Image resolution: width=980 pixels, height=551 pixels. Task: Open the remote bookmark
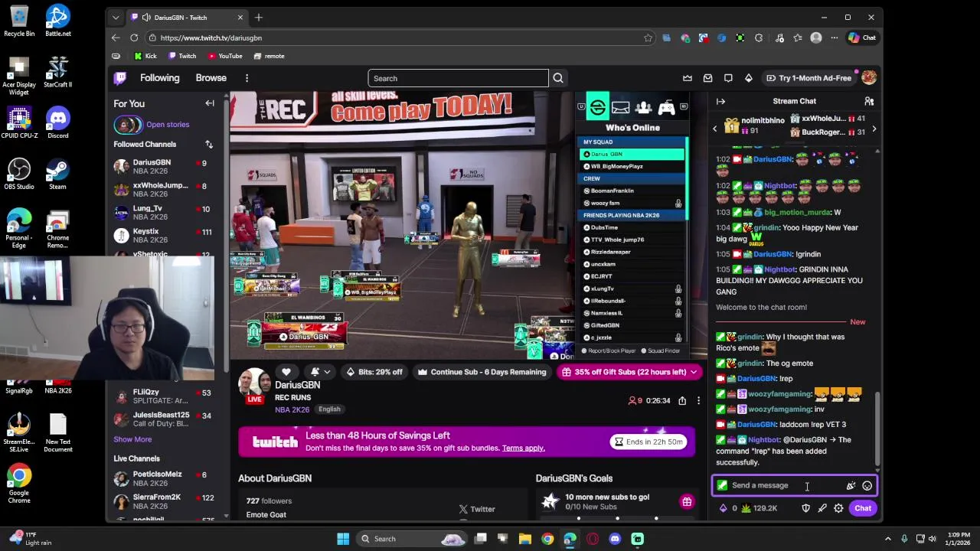pyautogui.click(x=269, y=56)
